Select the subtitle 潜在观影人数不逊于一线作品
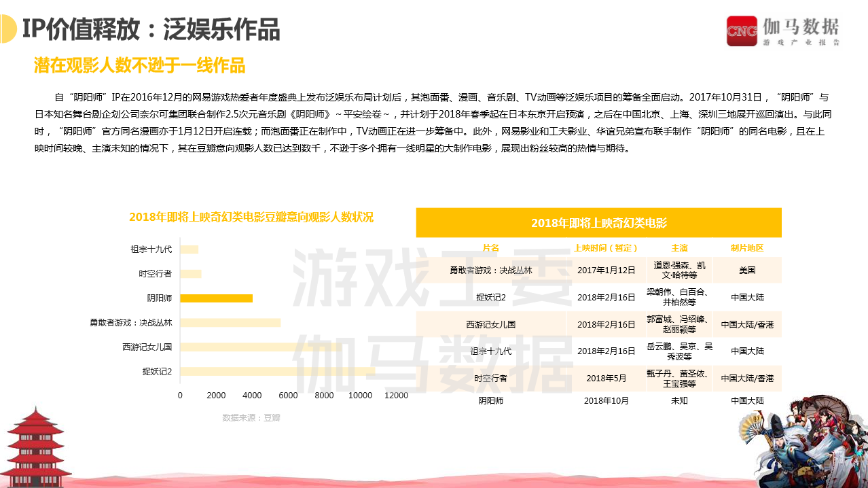Screen dimensions: 868x488 (x=139, y=65)
